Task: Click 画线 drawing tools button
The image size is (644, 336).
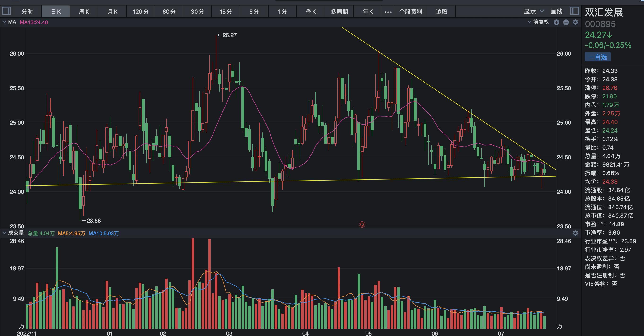Action: tap(557, 11)
